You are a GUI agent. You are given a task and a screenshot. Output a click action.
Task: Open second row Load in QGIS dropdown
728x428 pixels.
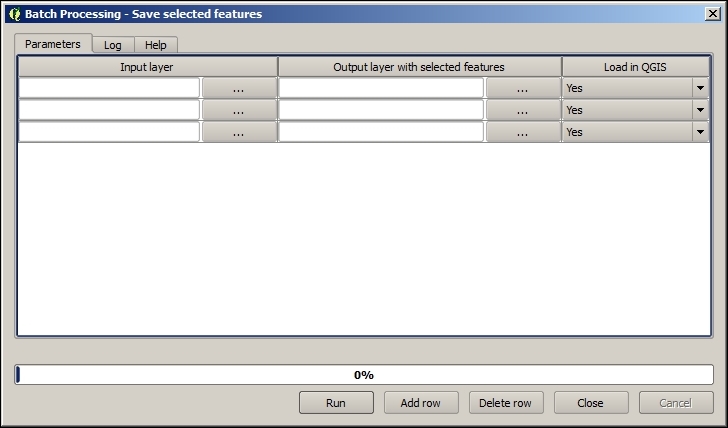pos(636,110)
